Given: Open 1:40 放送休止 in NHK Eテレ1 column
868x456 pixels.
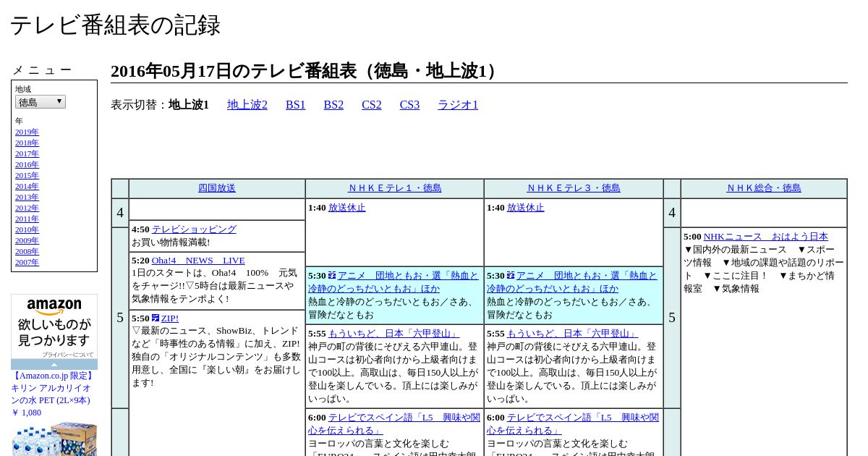Looking at the screenshot, I should pos(347,208).
